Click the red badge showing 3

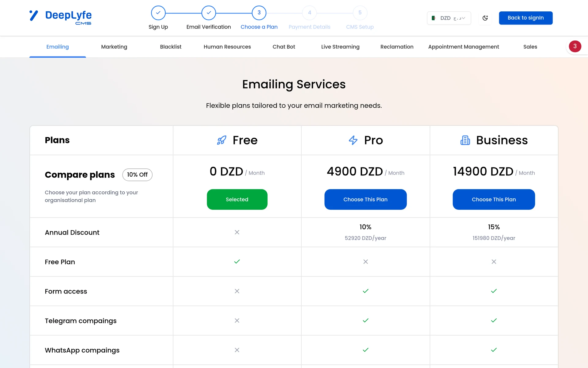click(x=575, y=46)
